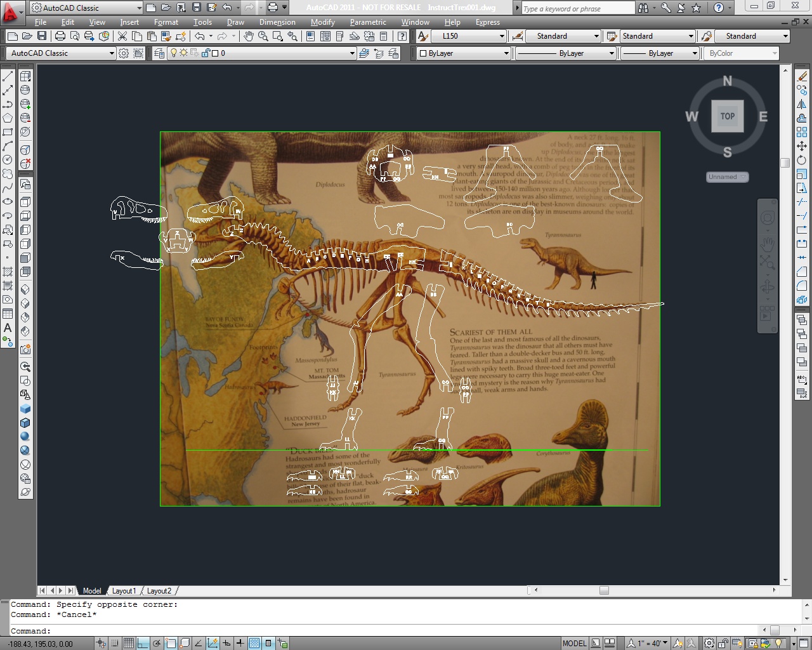The width and height of the screenshot is (812, 650).
Task: Open the ByLayer color control dropdown
Action: [464, 53]
